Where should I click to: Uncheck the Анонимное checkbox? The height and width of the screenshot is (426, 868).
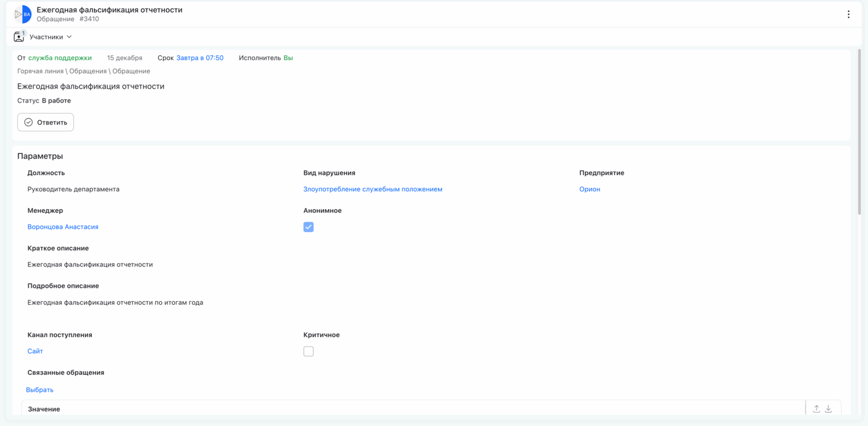tap(308, 227)
